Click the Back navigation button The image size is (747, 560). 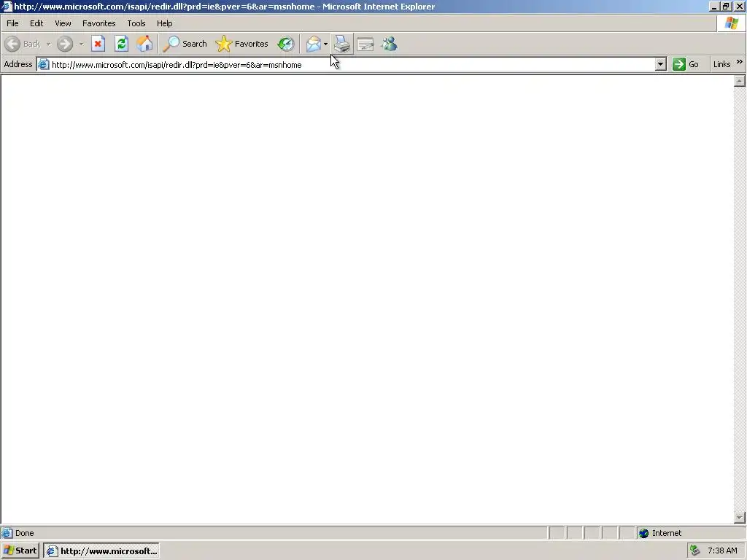[x=23, y=44]
